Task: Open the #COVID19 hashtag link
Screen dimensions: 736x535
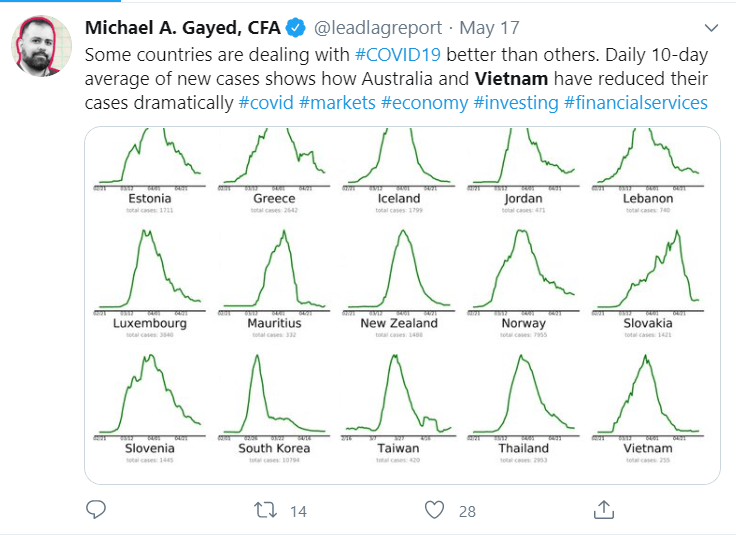Action: click(x=398, y=55)
